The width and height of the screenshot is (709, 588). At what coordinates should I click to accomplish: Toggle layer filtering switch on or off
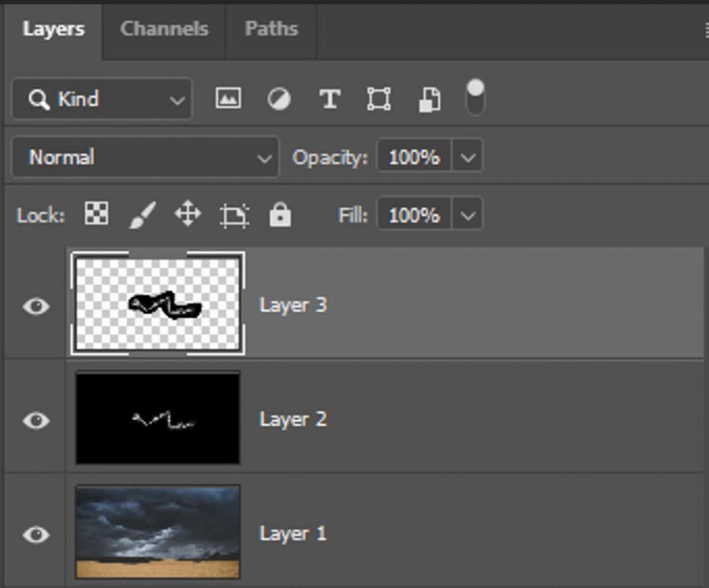[x=475, y=98]
